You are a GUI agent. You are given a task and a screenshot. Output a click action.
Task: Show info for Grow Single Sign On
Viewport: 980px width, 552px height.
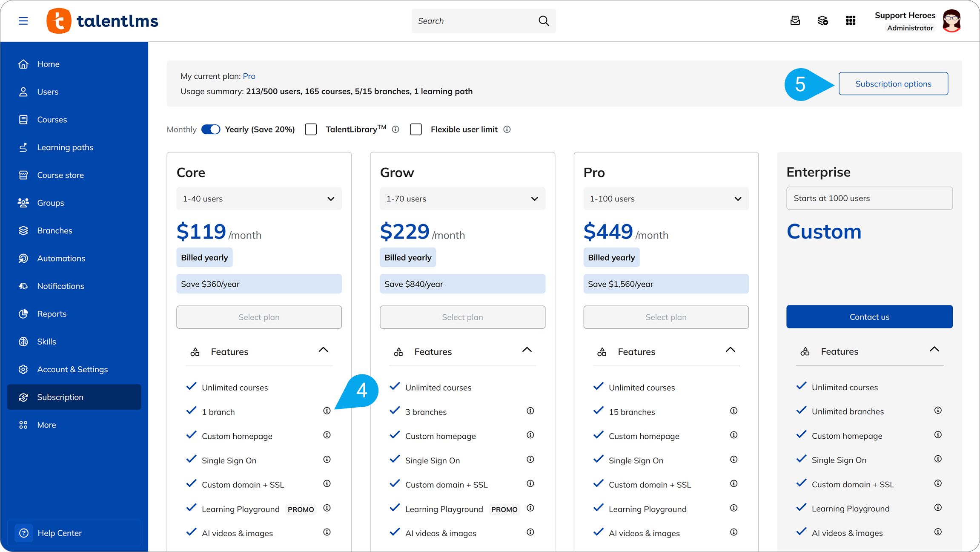point(530,460)
